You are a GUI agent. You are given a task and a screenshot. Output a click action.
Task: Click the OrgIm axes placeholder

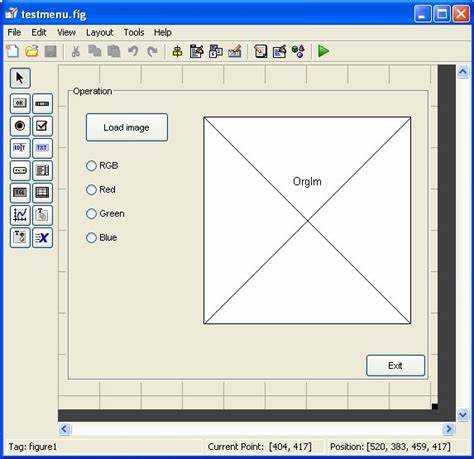[x=307, y=220]
